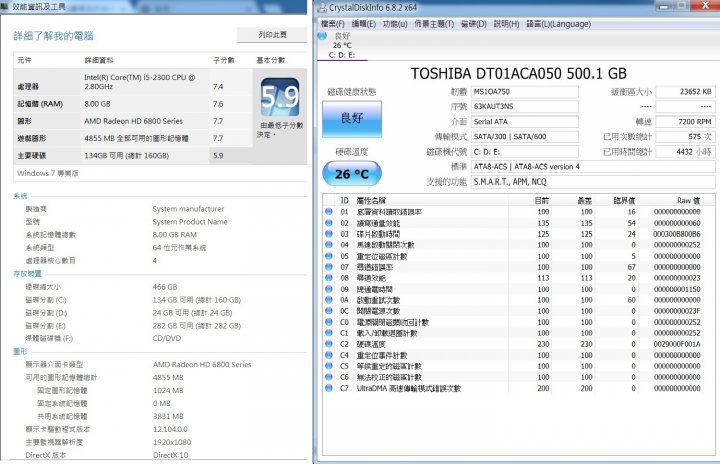
Task: Click the 主要硬碟 row label
Action: [32, 156]
